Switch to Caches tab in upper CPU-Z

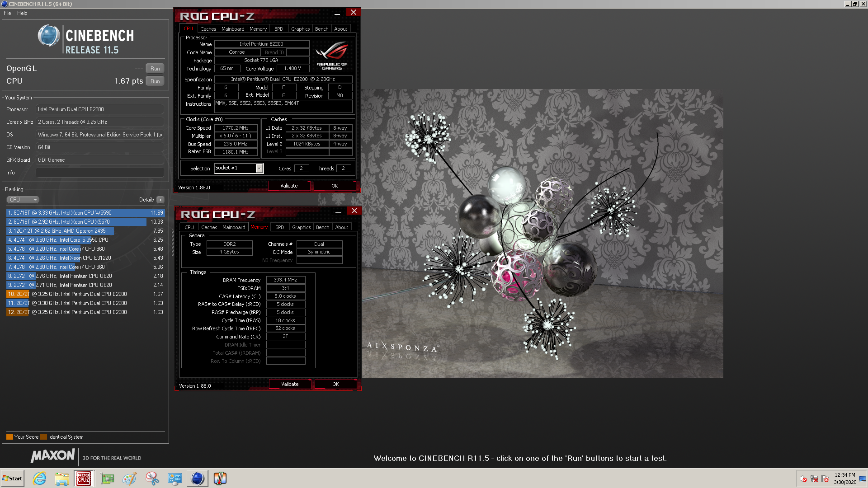tap(208, 29)
